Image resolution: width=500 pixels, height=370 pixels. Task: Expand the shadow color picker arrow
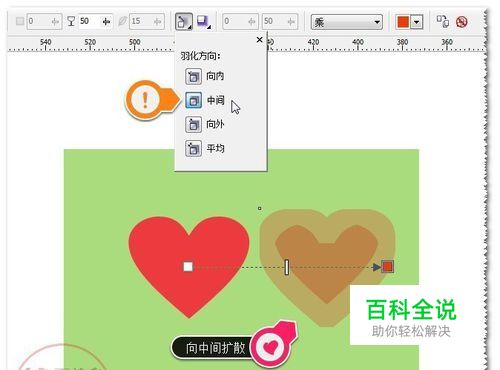pos(416,22)
